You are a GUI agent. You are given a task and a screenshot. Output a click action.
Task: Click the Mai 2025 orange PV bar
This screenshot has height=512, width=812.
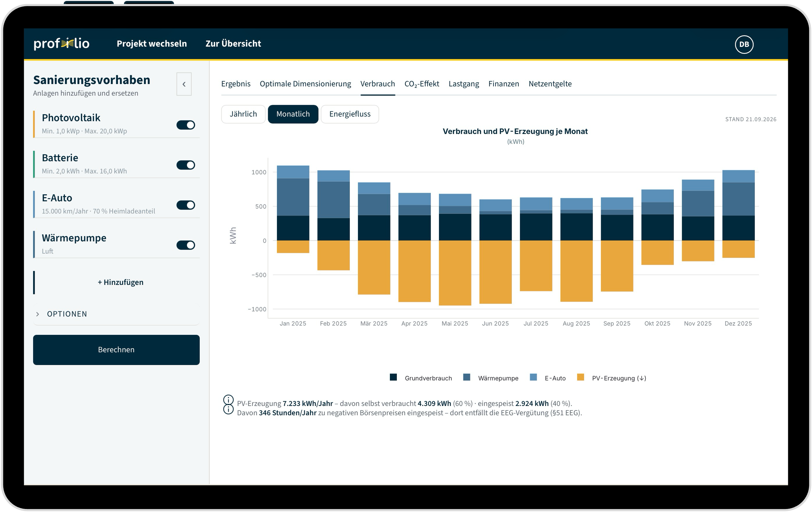pos(455,273)
